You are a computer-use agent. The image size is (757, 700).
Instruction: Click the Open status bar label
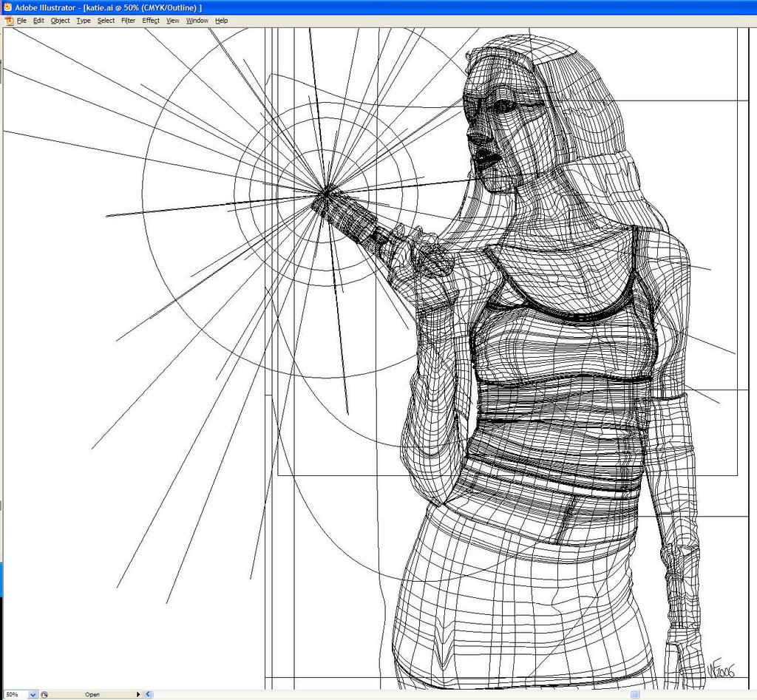click(92, 695)
